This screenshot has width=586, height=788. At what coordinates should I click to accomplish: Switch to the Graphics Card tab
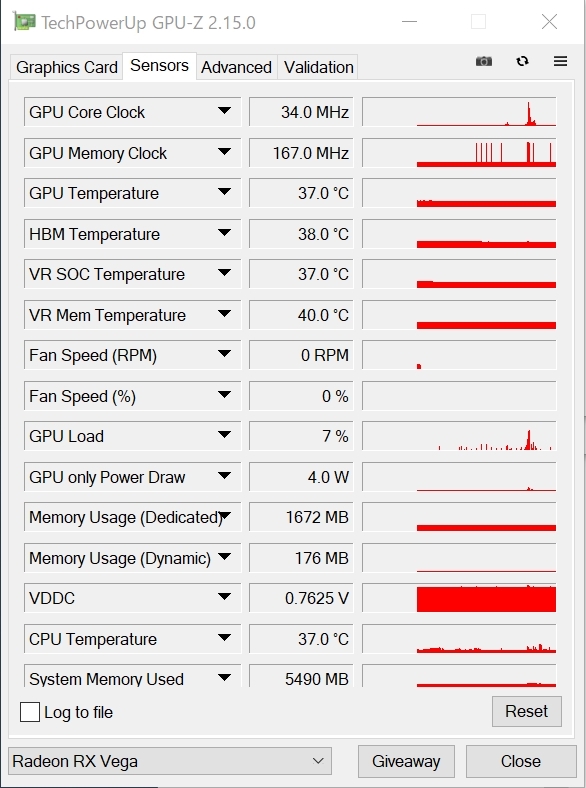pyautogui.click(x=66, y=67)
